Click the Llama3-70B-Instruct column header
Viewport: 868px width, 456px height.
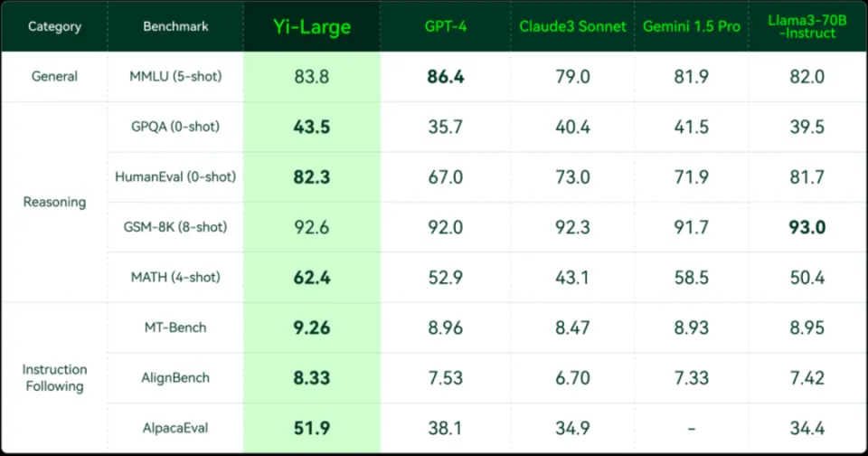[x=807, y=26]
